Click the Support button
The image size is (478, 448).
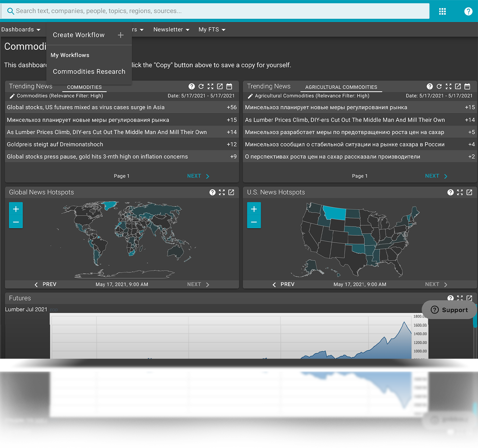click(x=449, y=310)
